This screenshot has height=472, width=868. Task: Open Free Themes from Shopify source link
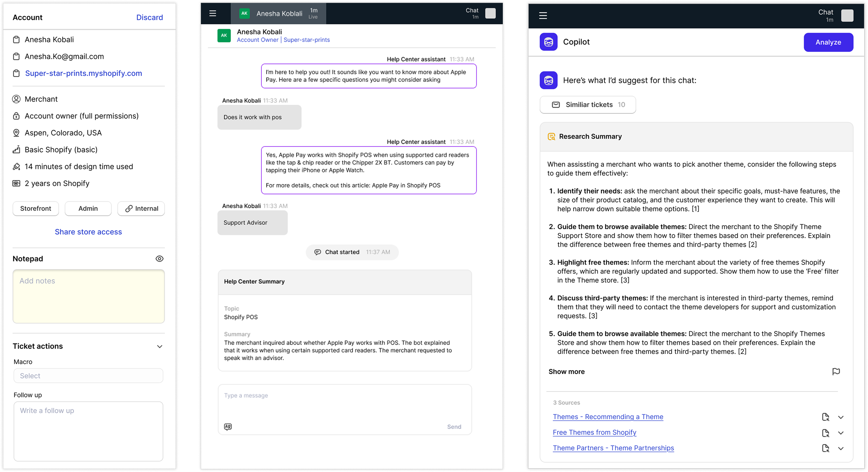pyautogui.click(x=594, y=432)
